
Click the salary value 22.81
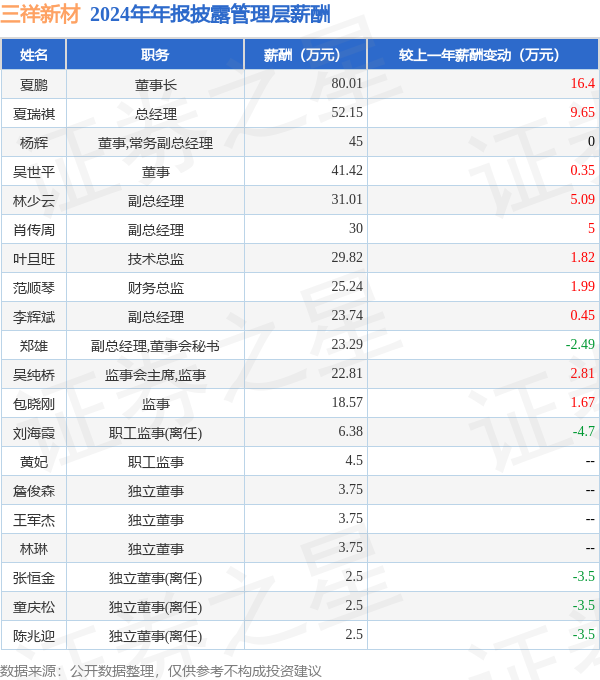pyautogui.click(x=347, y=373)
